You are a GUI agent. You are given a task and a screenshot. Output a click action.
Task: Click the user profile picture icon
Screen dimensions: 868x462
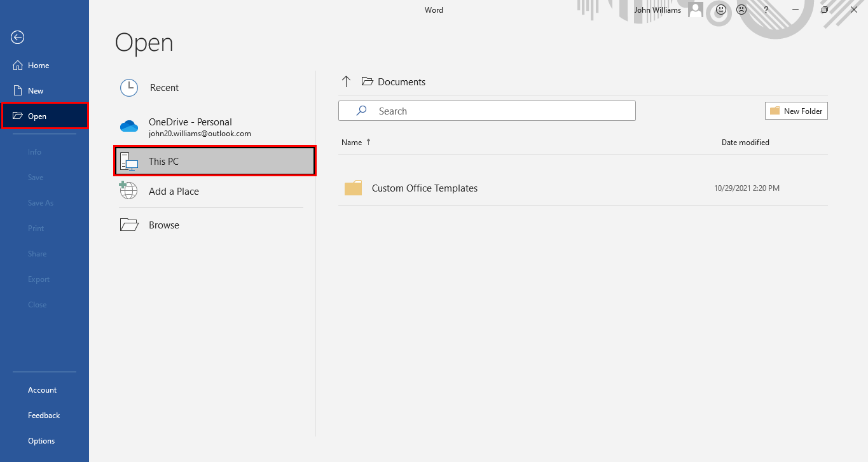click(696, 10)
